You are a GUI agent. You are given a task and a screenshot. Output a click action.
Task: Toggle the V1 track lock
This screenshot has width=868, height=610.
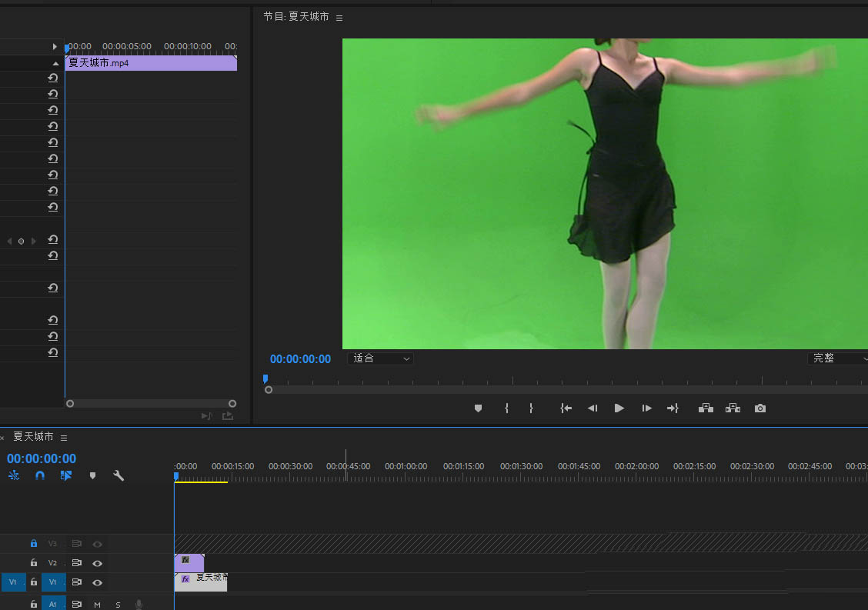point(34,582)
